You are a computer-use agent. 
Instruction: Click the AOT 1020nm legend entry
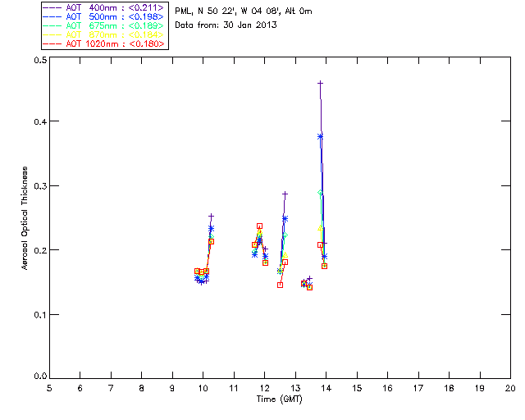(103, 43)
